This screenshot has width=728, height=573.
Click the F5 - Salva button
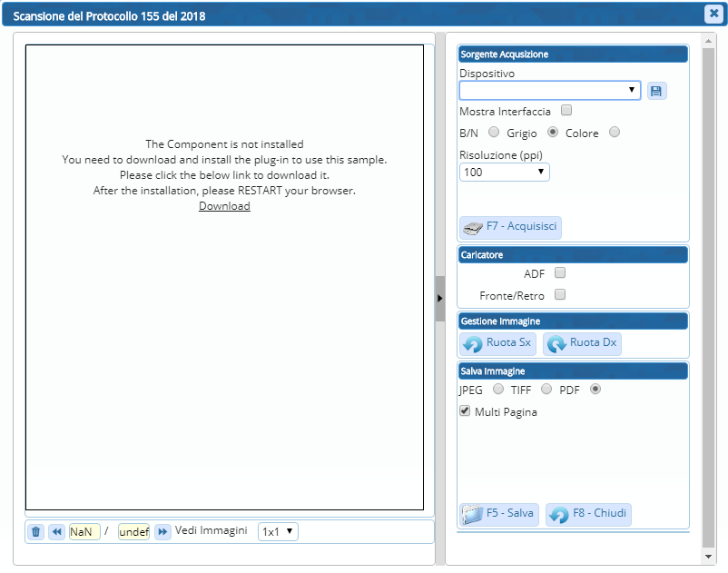tap(498, 514)
